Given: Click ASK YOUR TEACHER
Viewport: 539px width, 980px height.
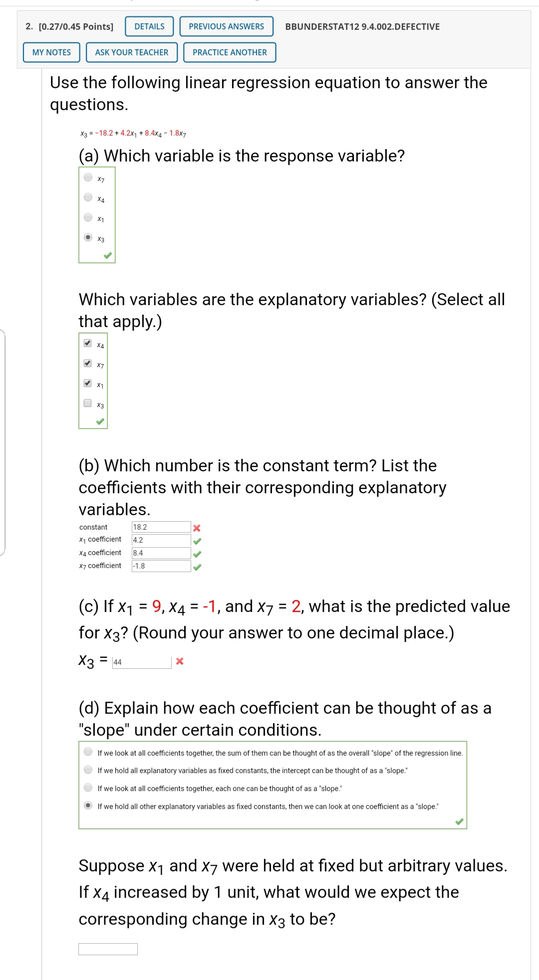Looking at the screenshot, I should pos(131,52).
